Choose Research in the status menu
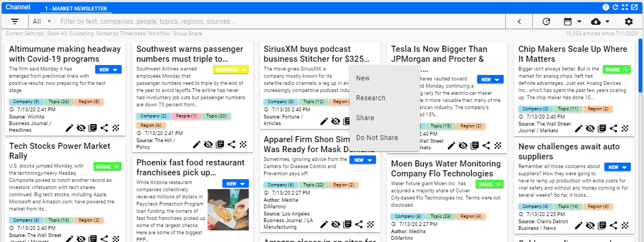The image size is (644, 242). pos(385,98)
